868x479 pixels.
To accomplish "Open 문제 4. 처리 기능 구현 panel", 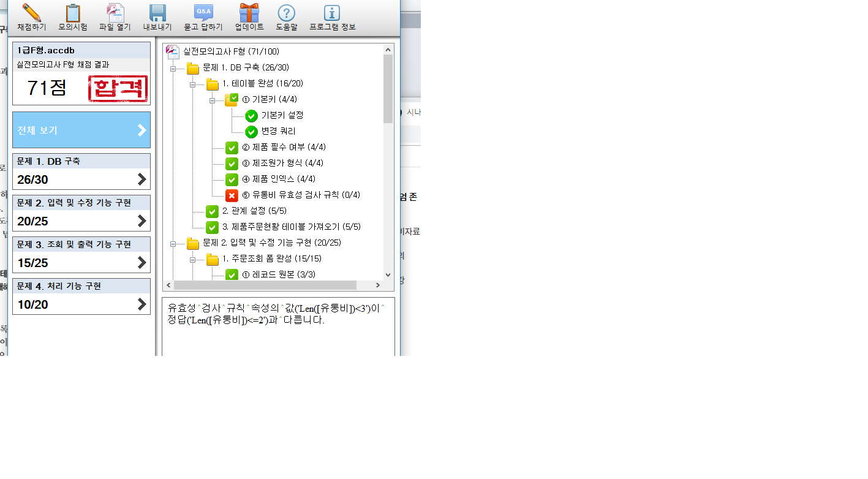I will [x=81, y=296].
